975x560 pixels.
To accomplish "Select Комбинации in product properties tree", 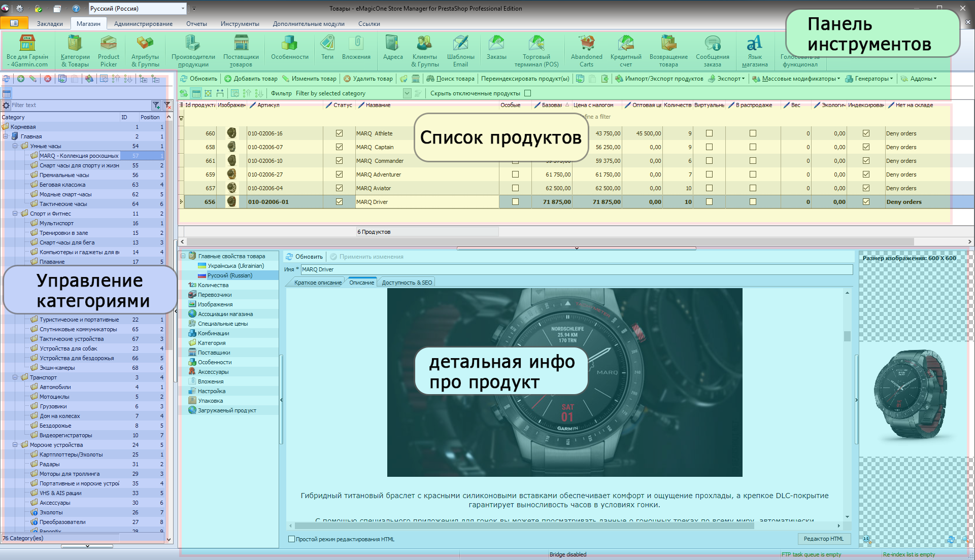I will click(x=214, y=333).
